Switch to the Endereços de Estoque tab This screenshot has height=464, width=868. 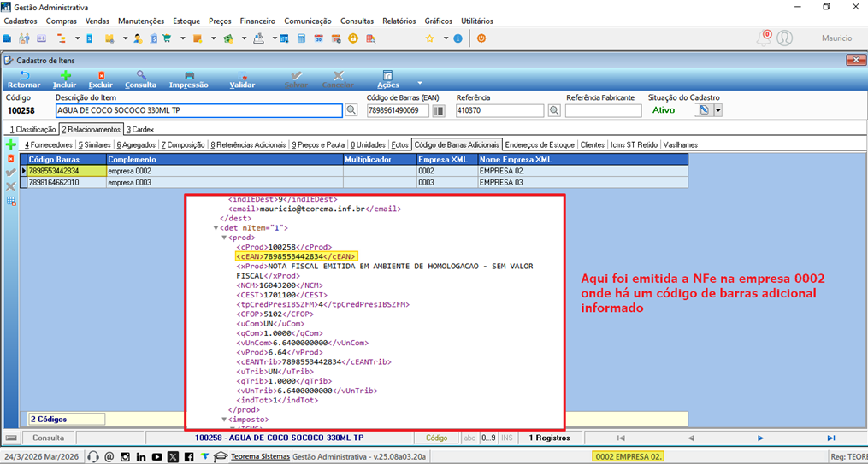540,145
